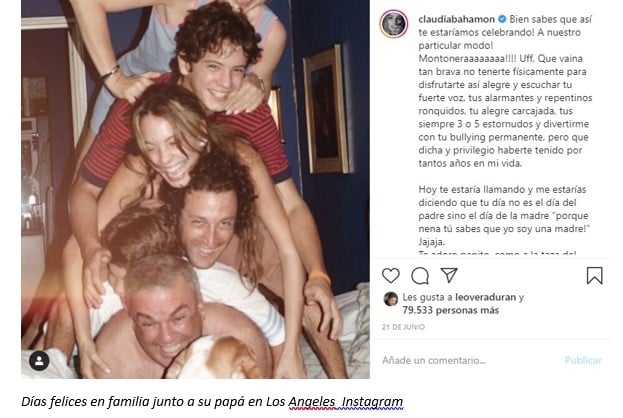Open leoveraduran profile from likes

(486, 297)
